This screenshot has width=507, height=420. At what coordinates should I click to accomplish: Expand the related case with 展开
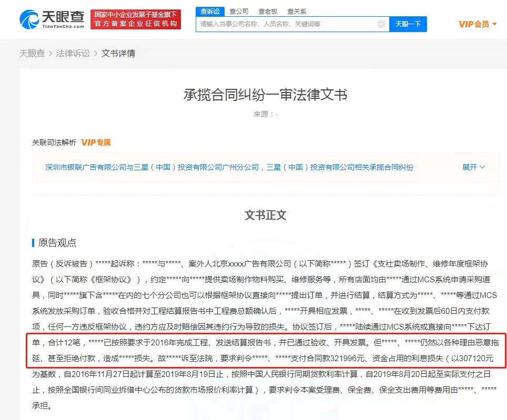474,167
